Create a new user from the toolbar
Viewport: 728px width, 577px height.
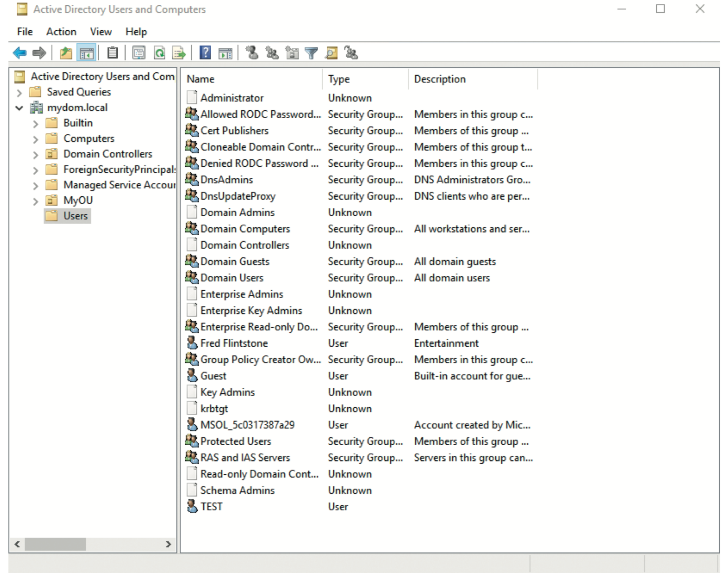point(250,53)
